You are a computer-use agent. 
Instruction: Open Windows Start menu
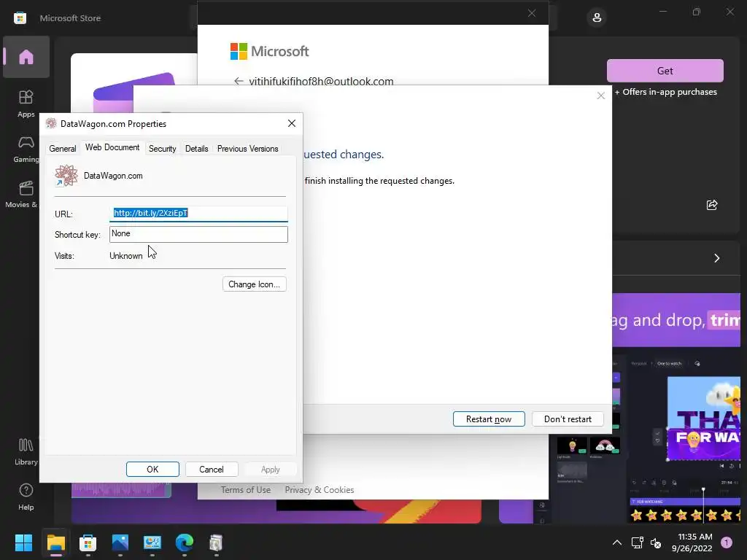[23, 542]
